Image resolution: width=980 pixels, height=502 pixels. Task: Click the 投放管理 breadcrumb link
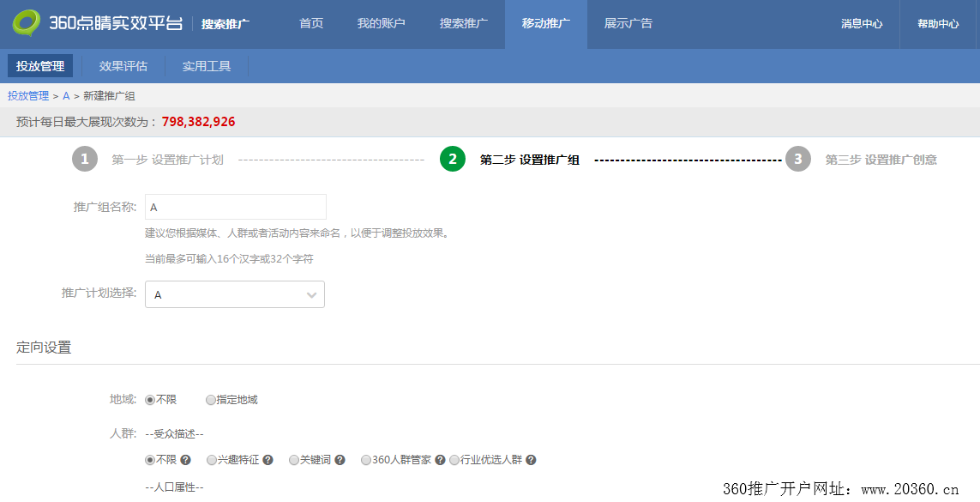click(28, 96)
